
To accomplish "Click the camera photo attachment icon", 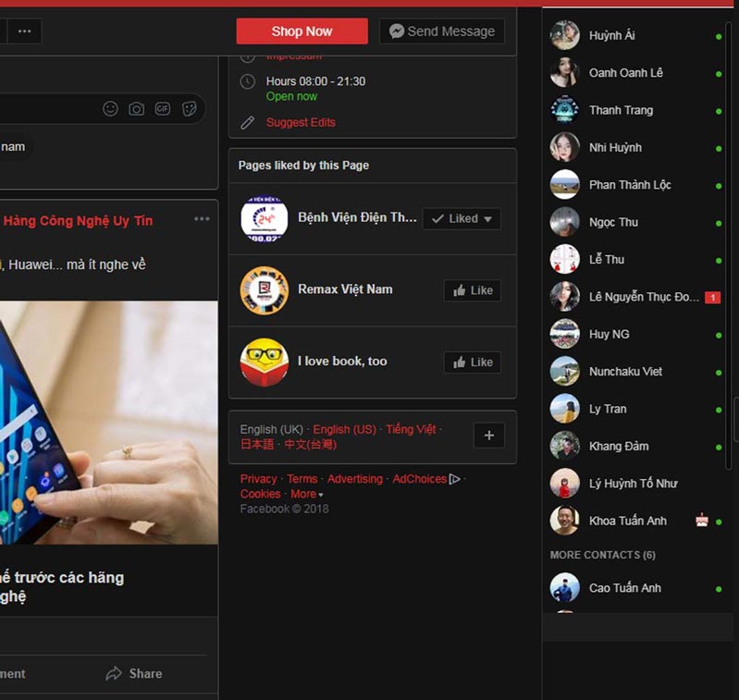I will [136, 109].
